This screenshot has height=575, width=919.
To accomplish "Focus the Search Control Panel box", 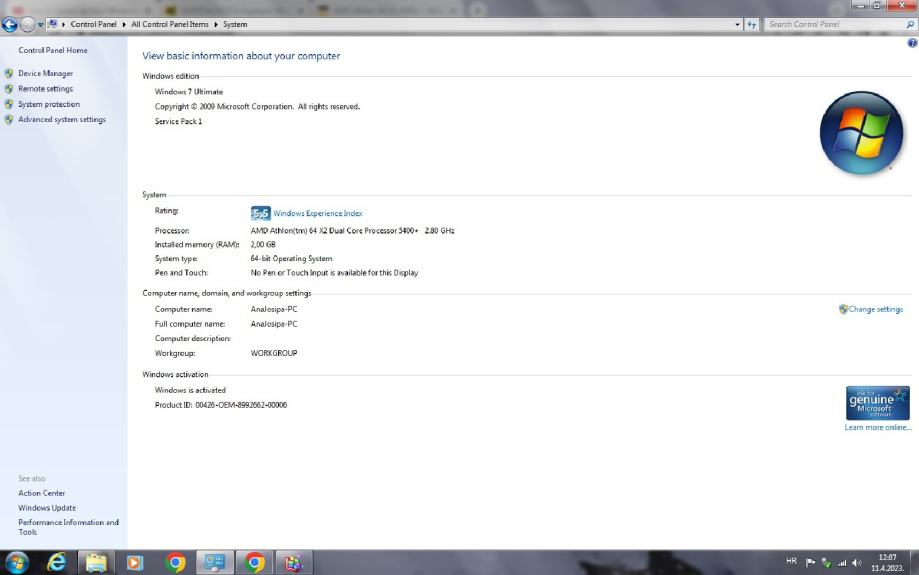I will coord(835,24).
